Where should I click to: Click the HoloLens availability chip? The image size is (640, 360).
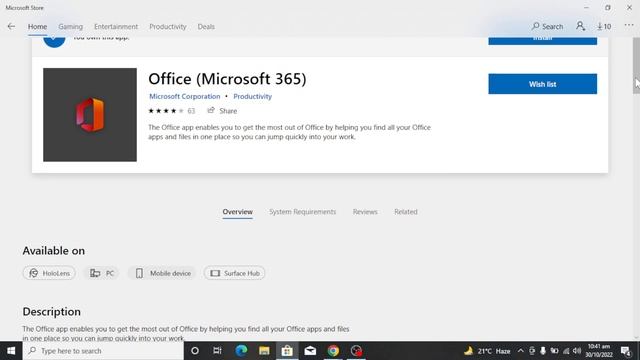(49, 273)
